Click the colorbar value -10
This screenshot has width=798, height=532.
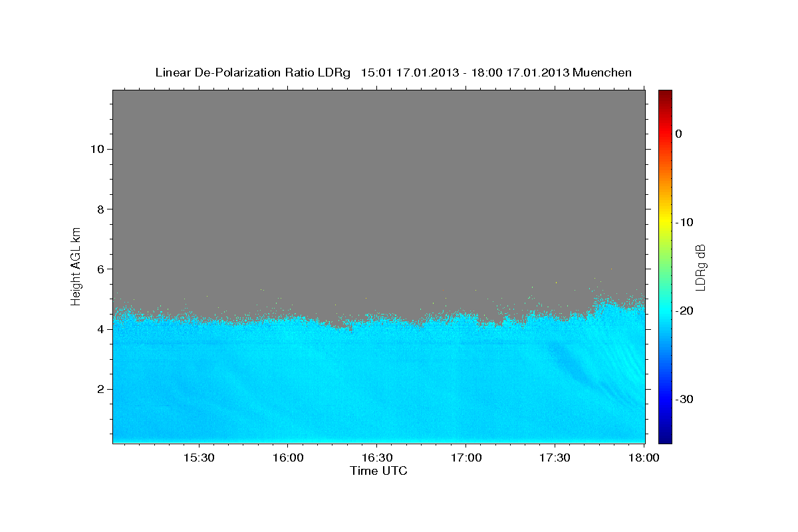click(x=684, y=222)
